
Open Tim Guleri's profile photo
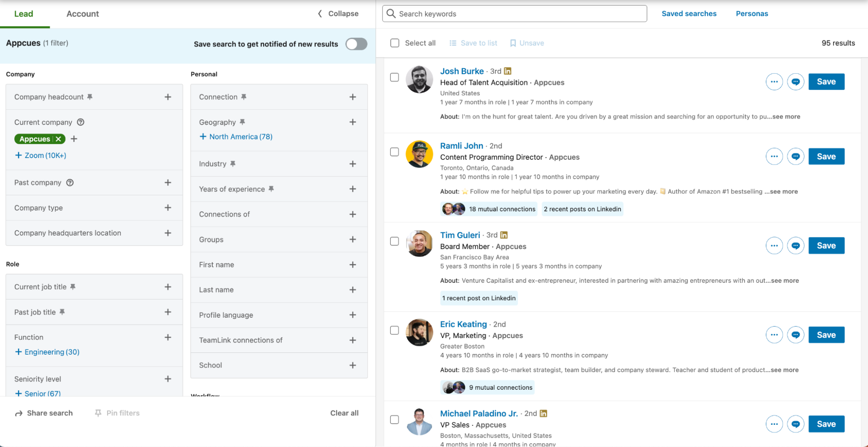pos(419,243)
